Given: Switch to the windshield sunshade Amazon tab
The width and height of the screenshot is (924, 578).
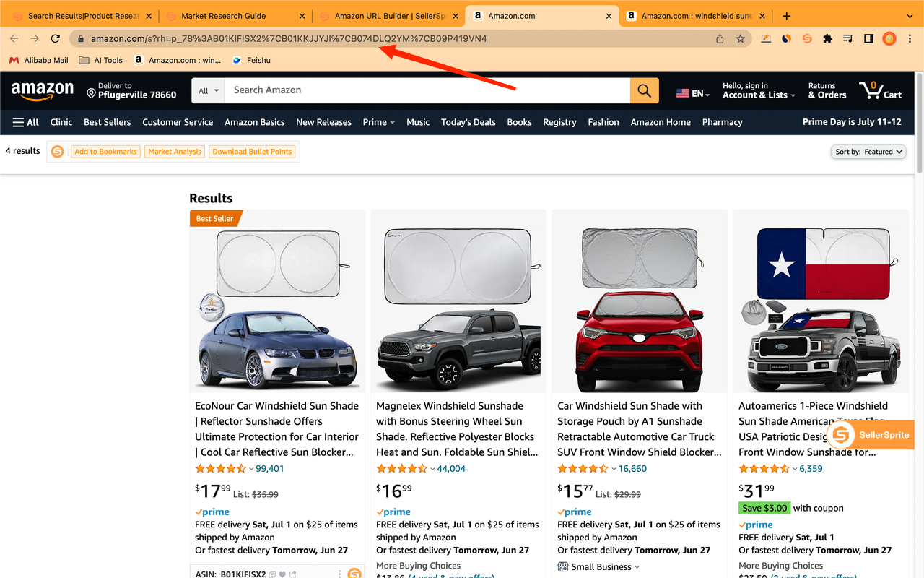Looking at the screenshot, I should [696, 16].
